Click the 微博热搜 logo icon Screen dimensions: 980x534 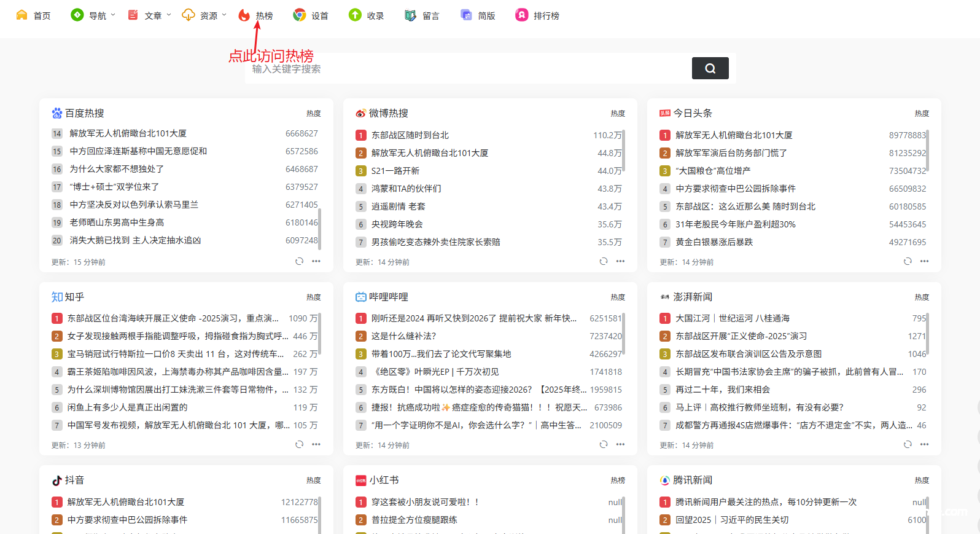(361, 113)
